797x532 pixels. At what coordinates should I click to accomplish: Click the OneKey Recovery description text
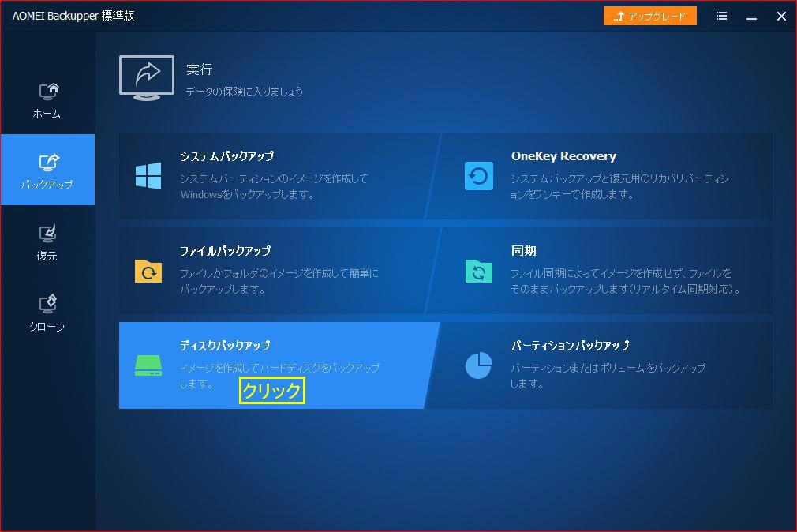(x=619, y=186)
